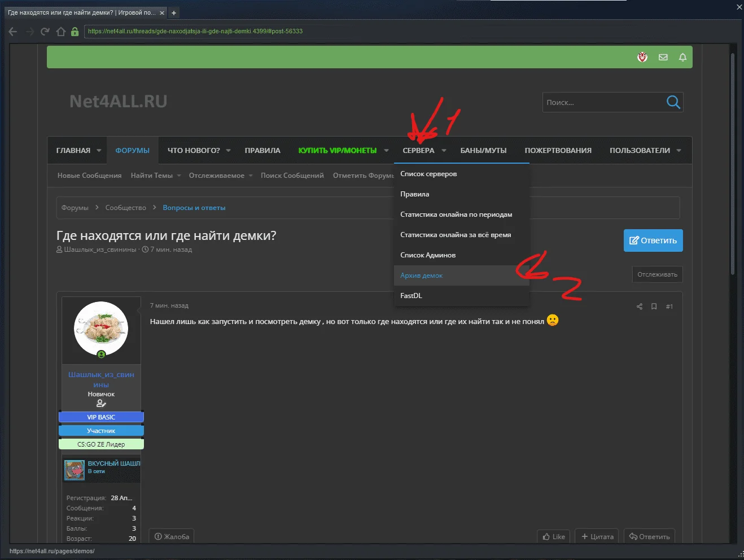Toggle thread watching with Отслеживать

657,274
